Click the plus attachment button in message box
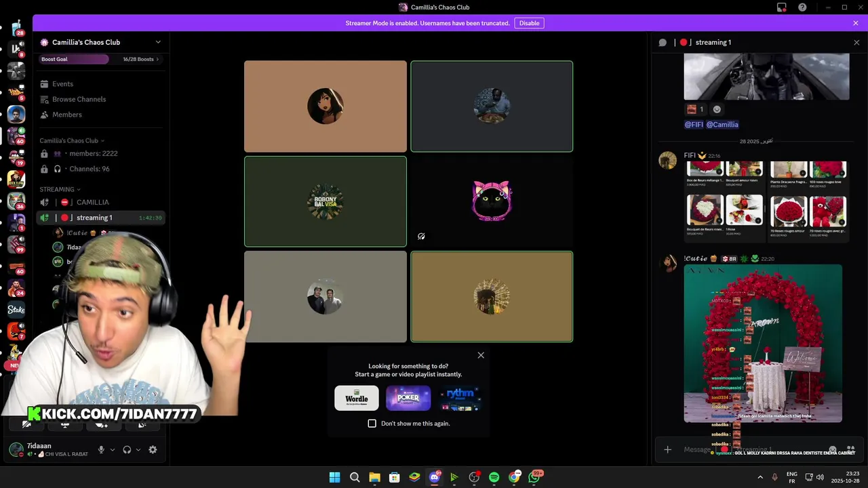The image size is (868, 488). coord(667,449)
